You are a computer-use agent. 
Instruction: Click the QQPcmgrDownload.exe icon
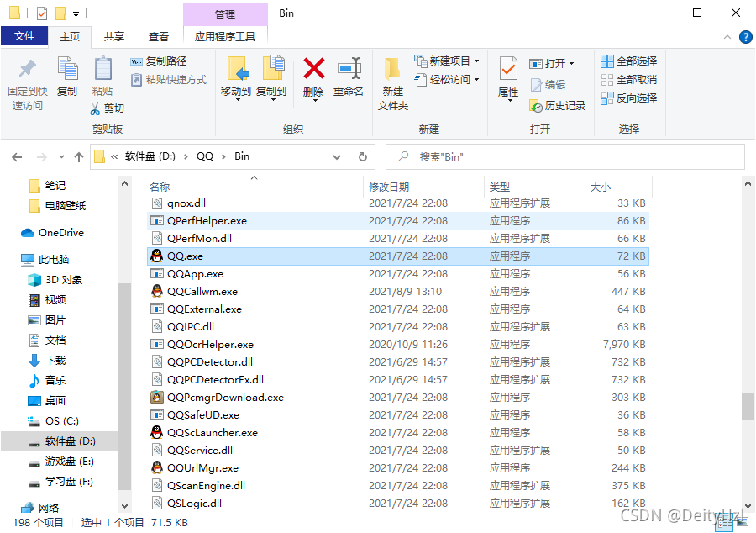point(157,397)
